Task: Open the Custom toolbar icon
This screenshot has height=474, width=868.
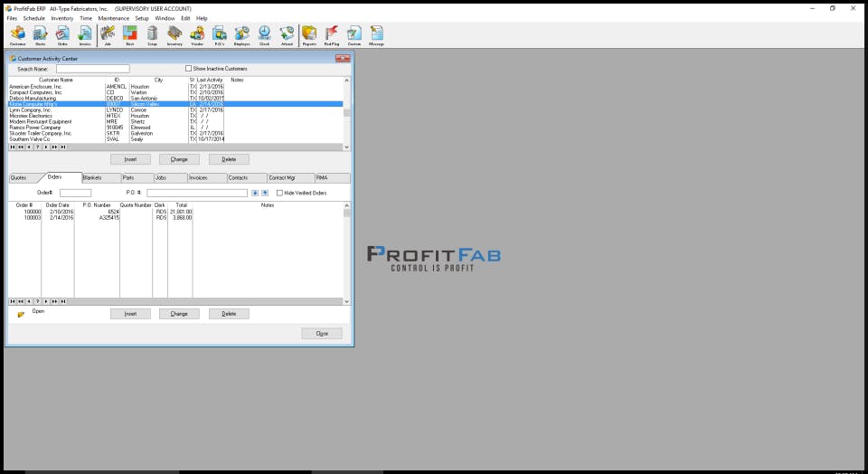Action: click(x=354, y=35)
